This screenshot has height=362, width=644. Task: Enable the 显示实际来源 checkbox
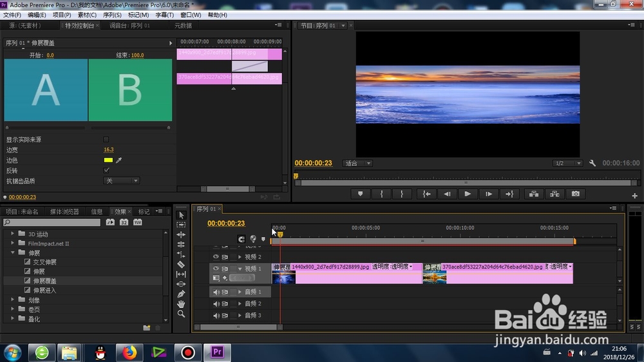(106, 140)
